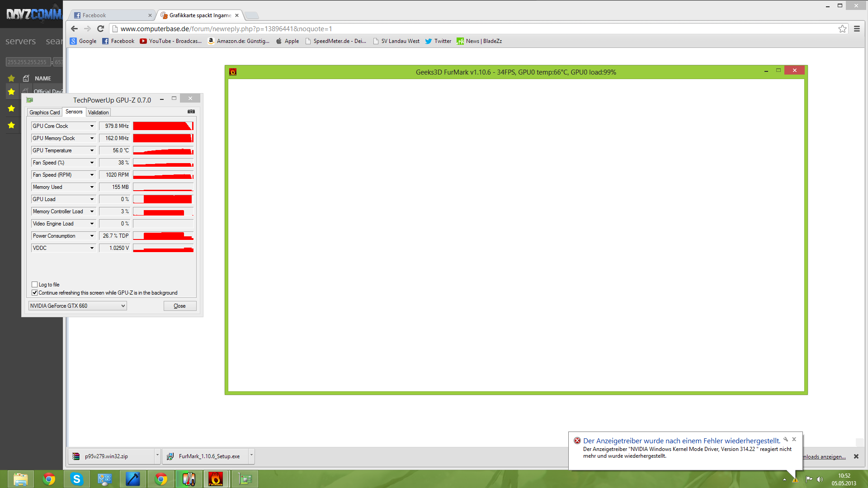Open the Chrome hamburger menu icon
This screenshot has width=868, height=488.
tap(857, 29)
